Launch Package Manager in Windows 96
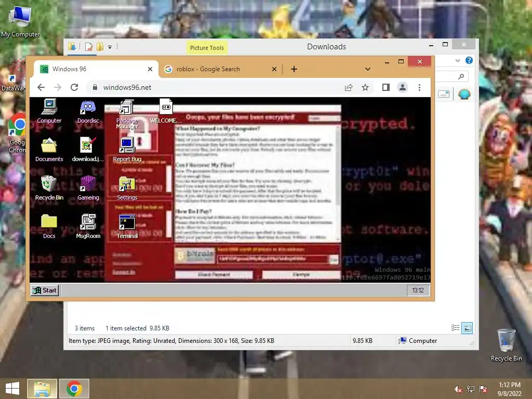532x399 pixels. click(x=127, y=114)
